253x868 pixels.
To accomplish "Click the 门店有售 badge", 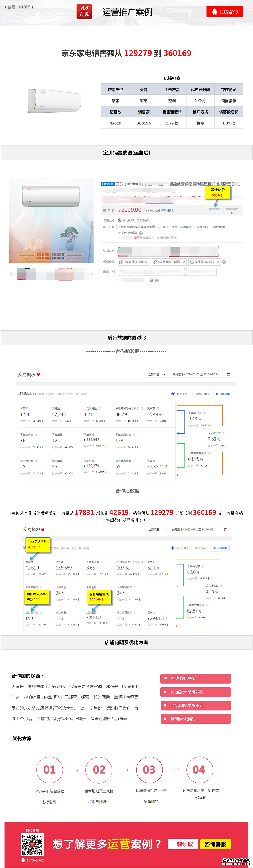I will (x=108, y=184).
